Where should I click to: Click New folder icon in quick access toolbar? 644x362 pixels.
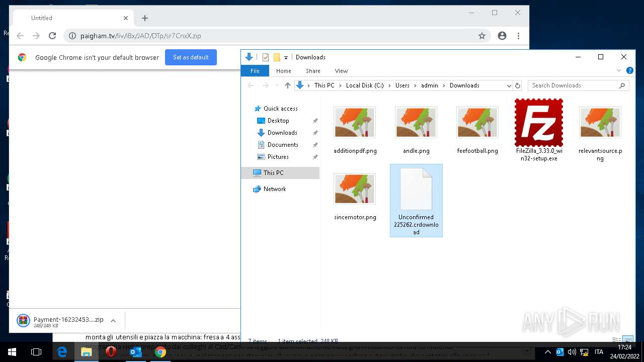(277, 57)
